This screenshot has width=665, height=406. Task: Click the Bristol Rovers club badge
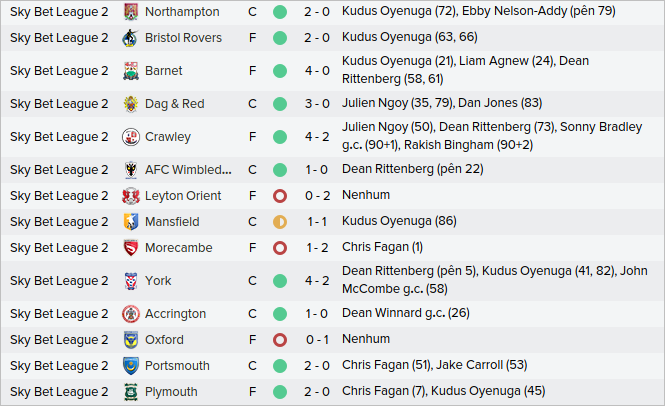131,38
